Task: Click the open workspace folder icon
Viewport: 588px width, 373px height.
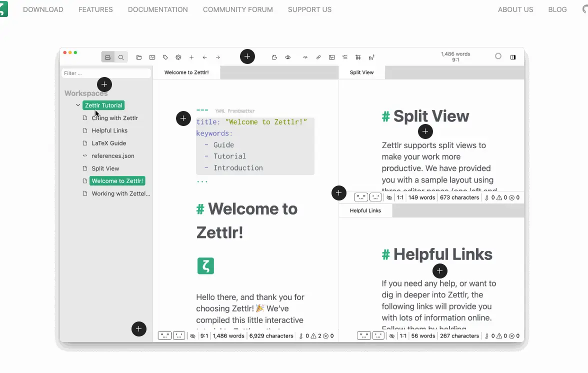Action: [x=139, y=57]
